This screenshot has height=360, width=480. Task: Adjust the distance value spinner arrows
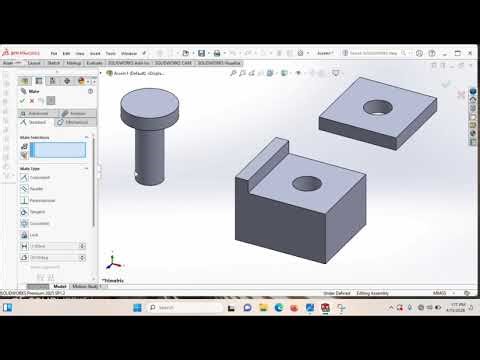click(x=82, y=246)
